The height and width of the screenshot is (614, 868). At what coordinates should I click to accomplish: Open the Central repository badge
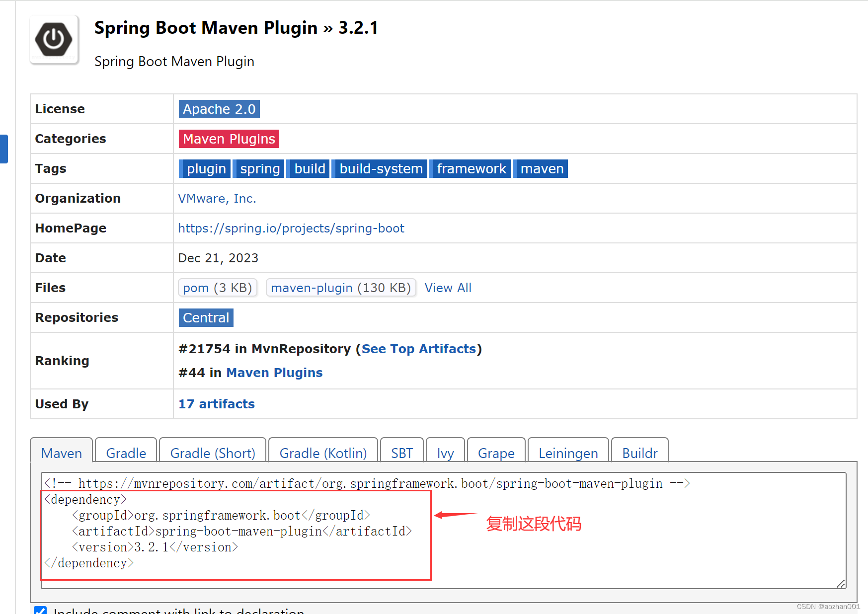tap(206, 317)
